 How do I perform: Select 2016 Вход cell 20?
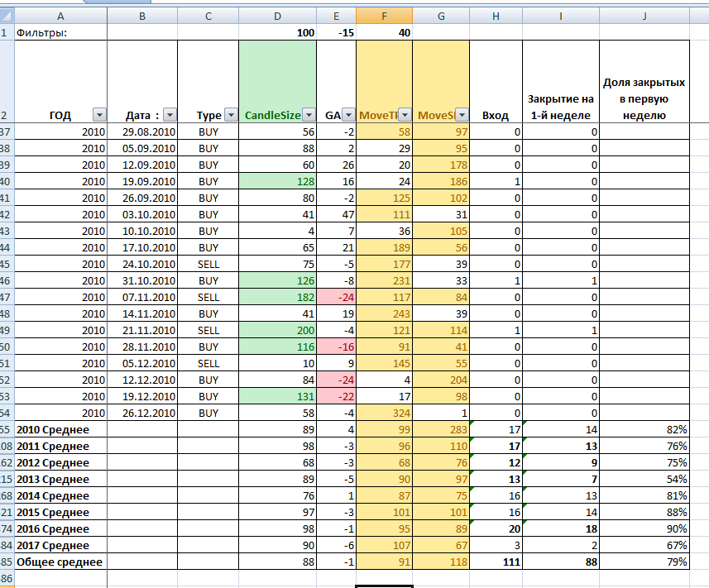click(x=496, y=528)
